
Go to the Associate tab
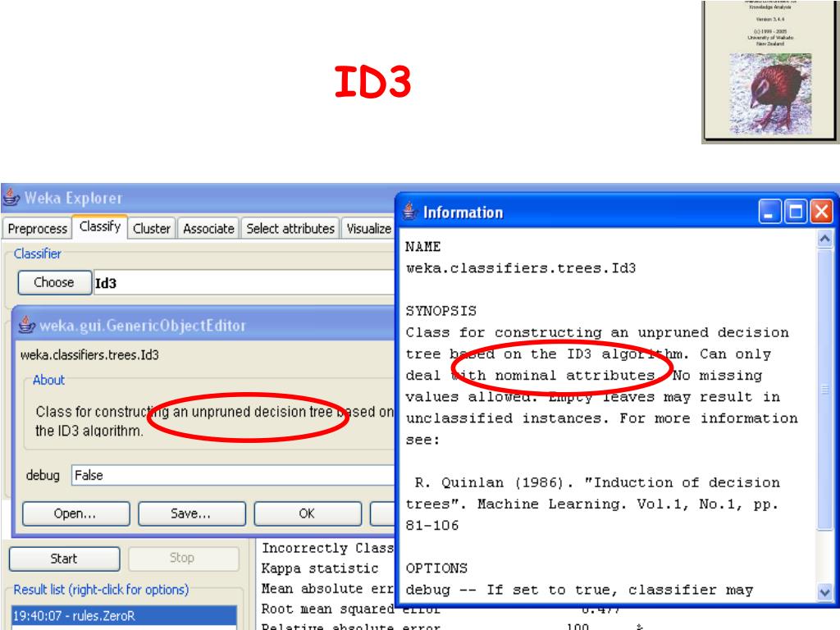click(208, 229)
